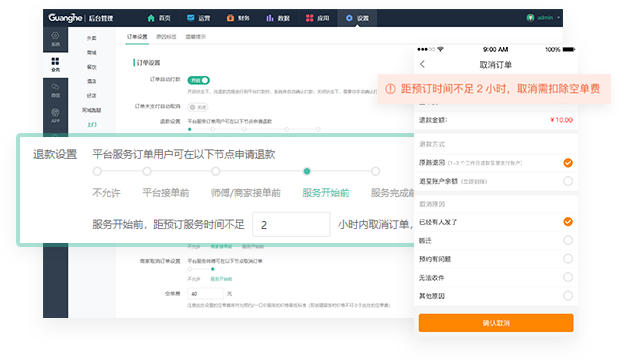The width and height of the screenshot is (619, 361).
Task: Open the 数据 data chart icon in top bar
Action: tap(270, 18)
